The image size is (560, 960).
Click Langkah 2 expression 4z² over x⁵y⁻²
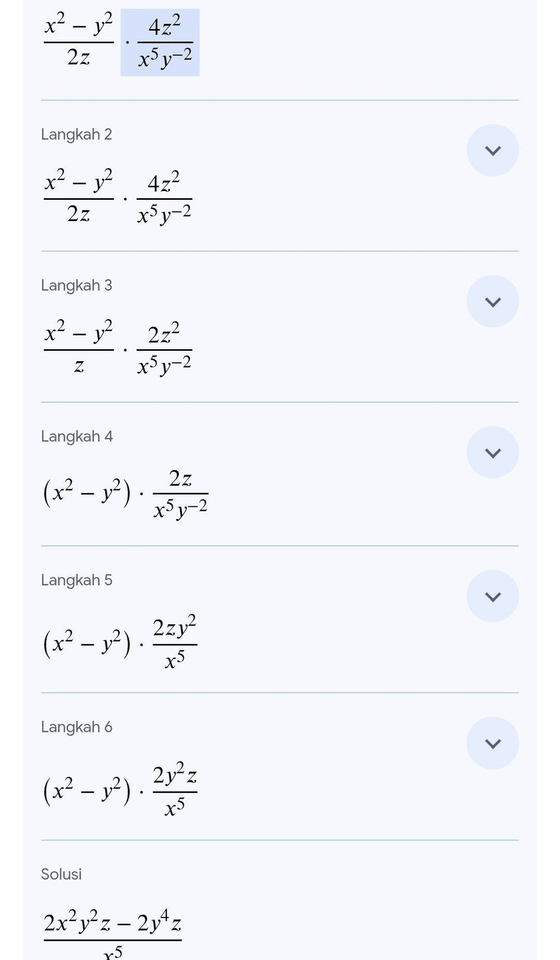coord(164,199)
